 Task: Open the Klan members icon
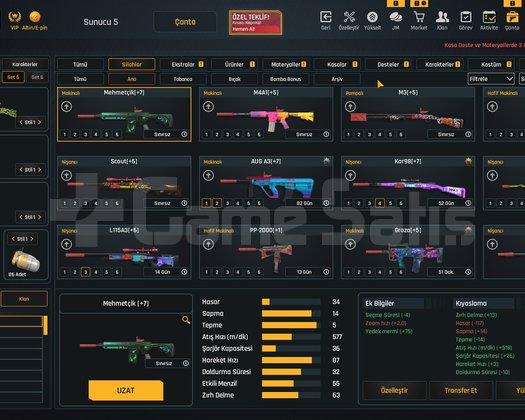[x=442, y=17]
